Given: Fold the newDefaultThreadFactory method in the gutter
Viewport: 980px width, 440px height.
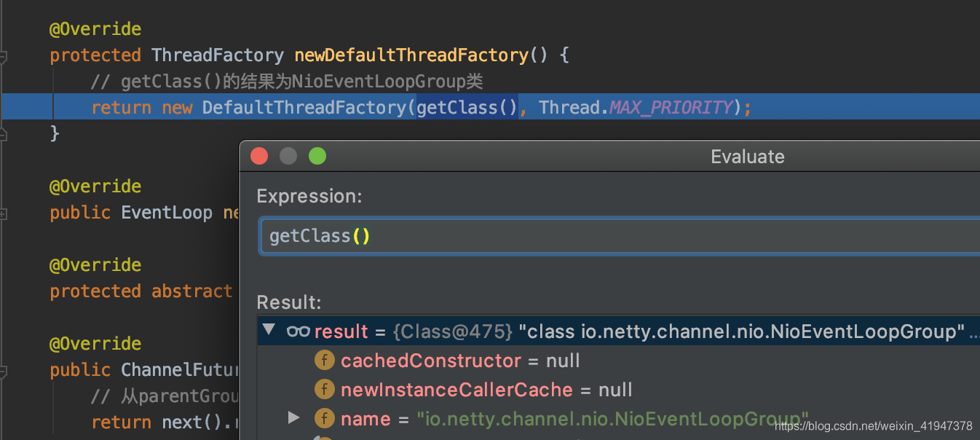Looking at the screenshot, I should (x=4, y=56).
